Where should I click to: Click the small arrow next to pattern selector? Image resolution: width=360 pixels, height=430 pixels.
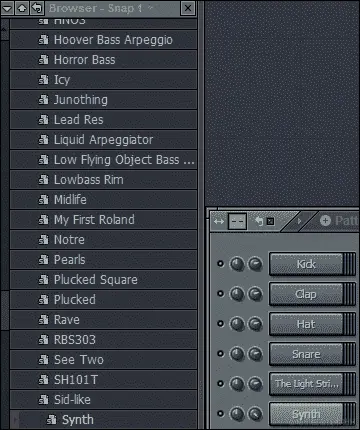[299, 221]
